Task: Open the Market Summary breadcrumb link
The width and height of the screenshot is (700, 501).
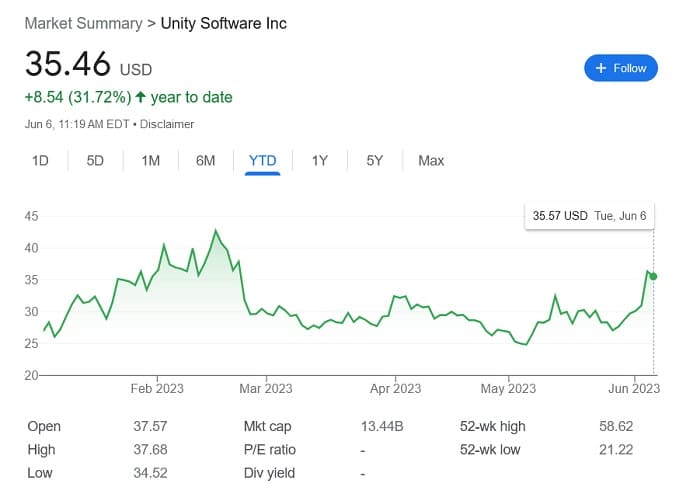Action: (83, 23)
